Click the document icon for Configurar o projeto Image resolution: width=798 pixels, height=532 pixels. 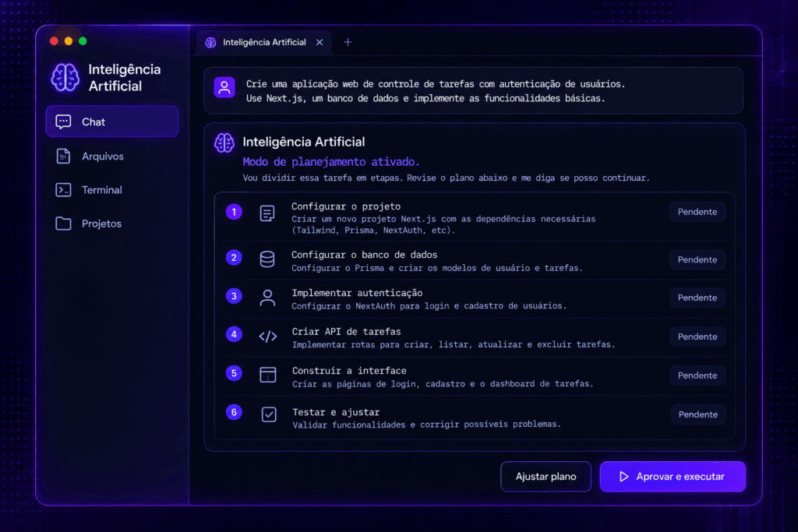(x=267, y=213)
